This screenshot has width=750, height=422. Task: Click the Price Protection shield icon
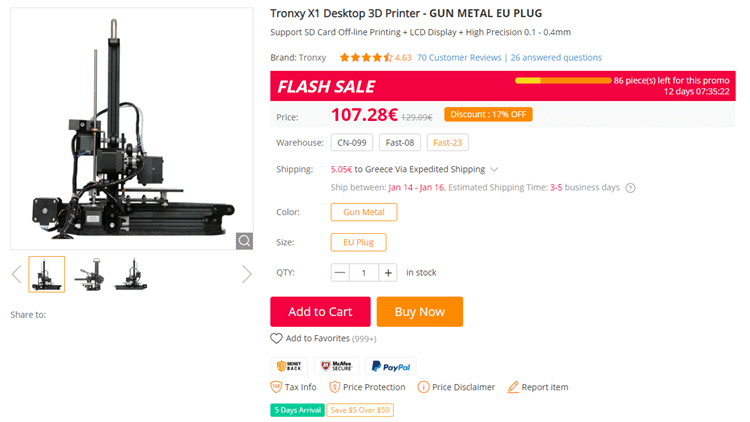click(335, 387)
